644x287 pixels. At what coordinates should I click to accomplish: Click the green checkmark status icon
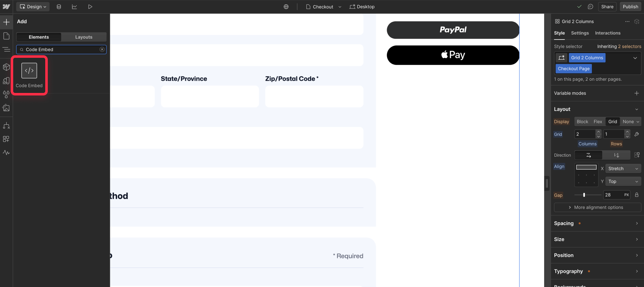click(x=579, y=7)
